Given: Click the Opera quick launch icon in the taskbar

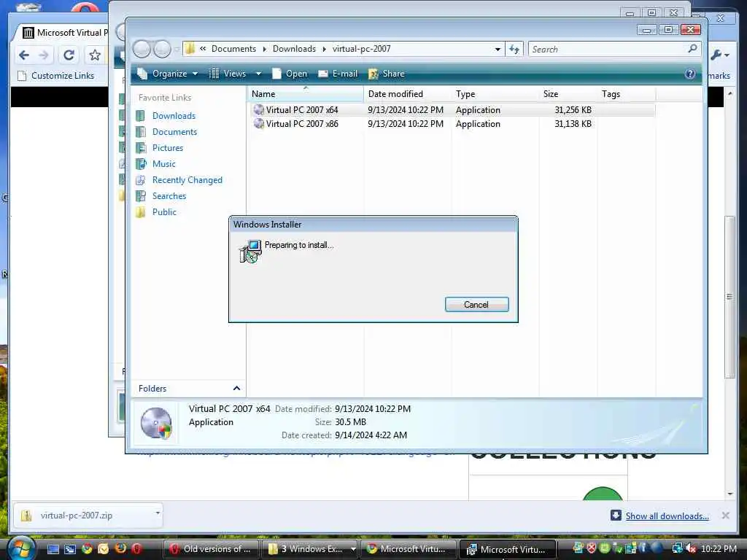Looking at the screenshot, I should (136, 549).
